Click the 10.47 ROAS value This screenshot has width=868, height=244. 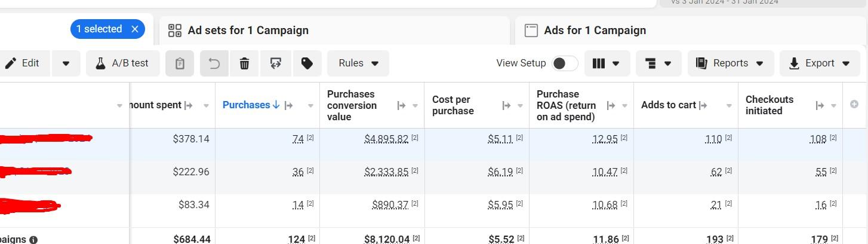605,173
